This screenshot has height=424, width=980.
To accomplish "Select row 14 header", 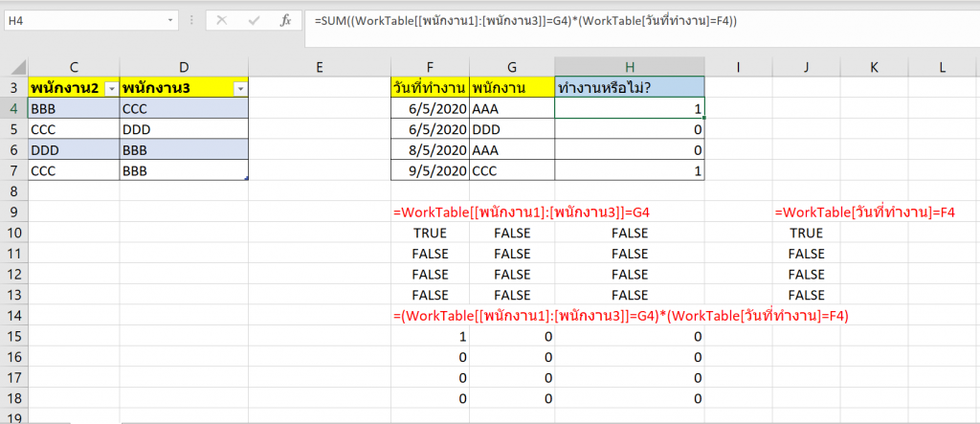I will click(13, 315).
